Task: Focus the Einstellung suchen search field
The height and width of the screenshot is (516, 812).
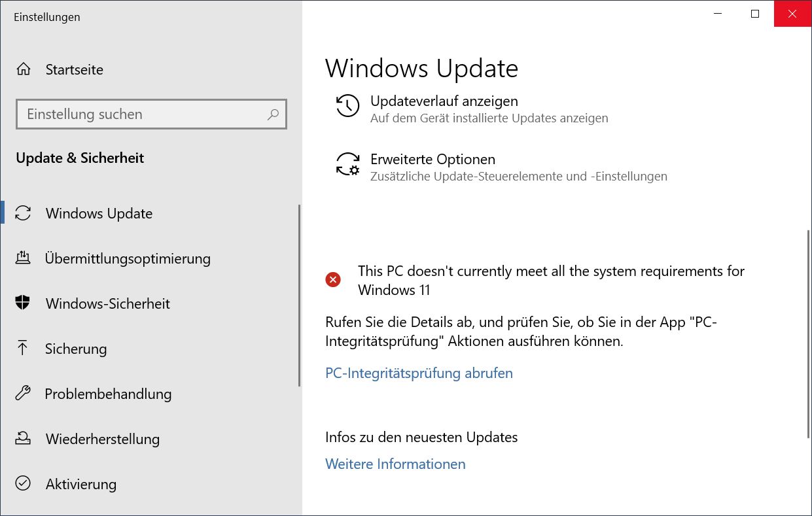Action: tap(151, 114)
